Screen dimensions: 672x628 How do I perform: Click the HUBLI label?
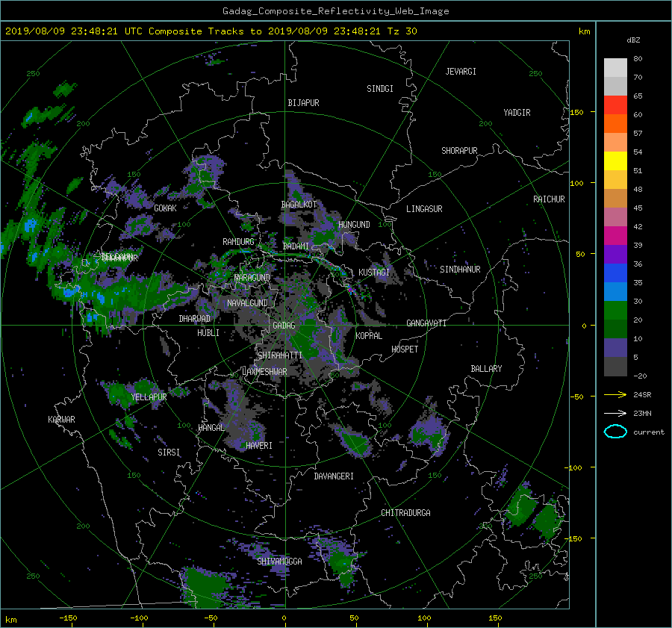208,333
